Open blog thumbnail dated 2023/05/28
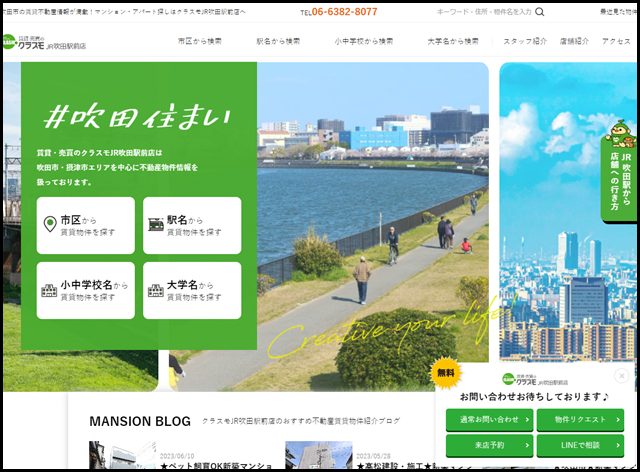 318,455
